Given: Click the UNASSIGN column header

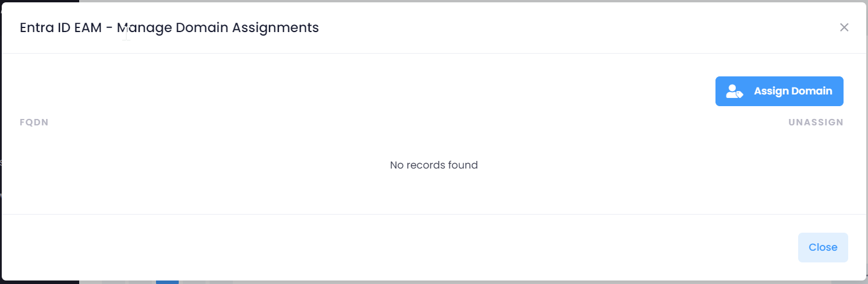Looking at the screenshot, I should point(816,122).
